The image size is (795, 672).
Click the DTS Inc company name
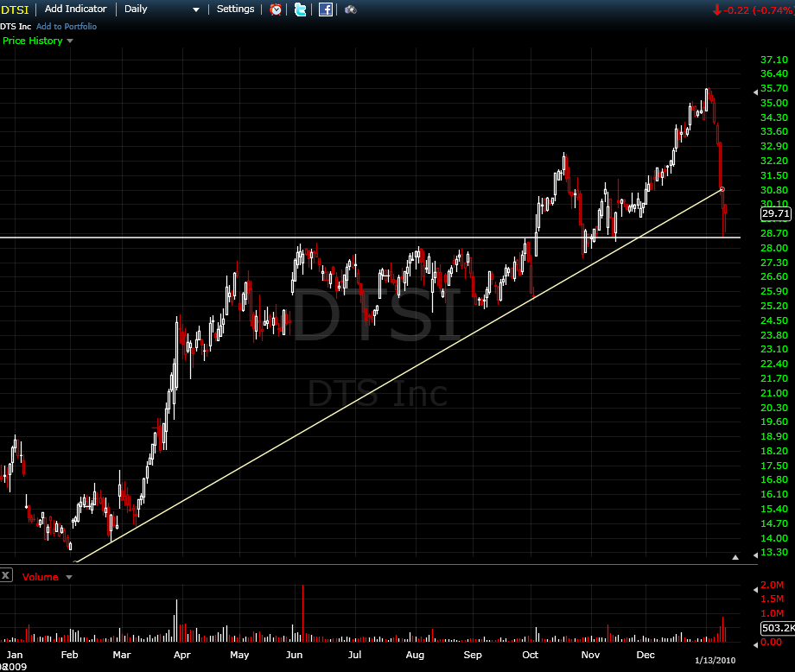pyautogui.click(x=16, y=27)
